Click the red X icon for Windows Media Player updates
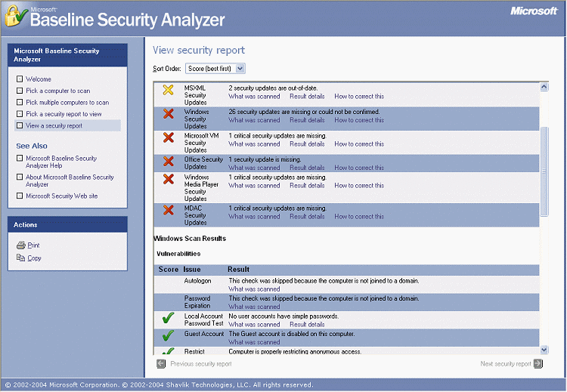This screenshot has width=567, height=392. pos(168,179)
